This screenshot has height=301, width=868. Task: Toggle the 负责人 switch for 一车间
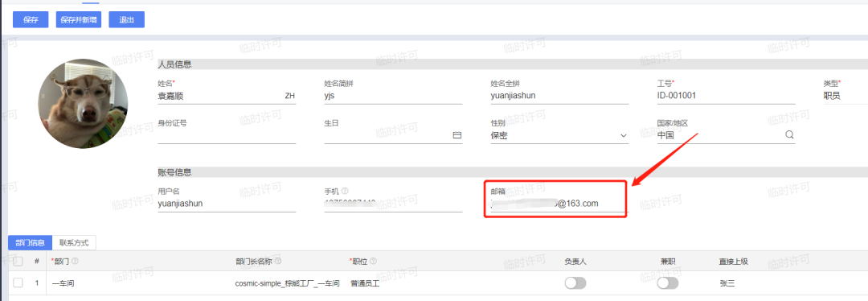click(575, 283)
